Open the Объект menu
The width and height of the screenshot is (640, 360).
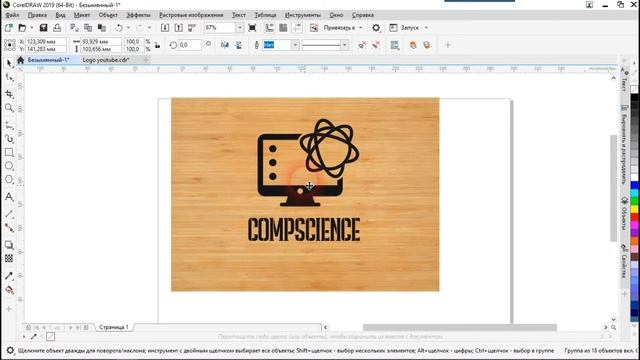pyautogui.click(x=108, y=15)
